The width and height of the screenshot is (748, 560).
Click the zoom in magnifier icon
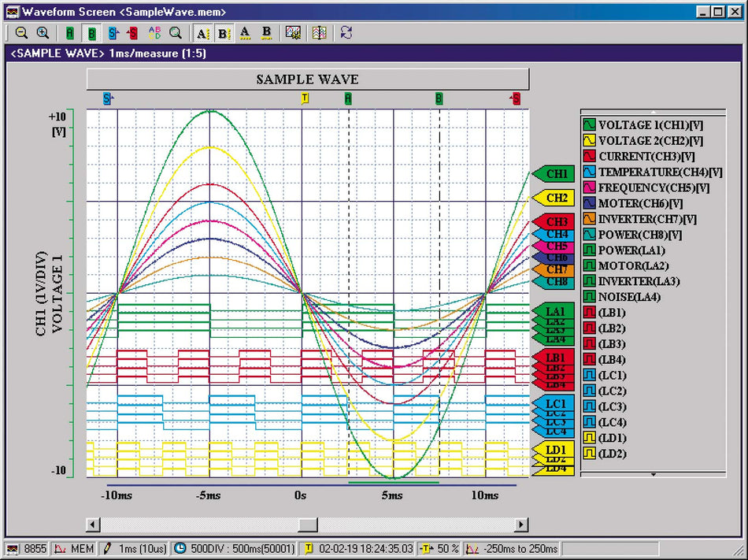[x=43, y=33]
